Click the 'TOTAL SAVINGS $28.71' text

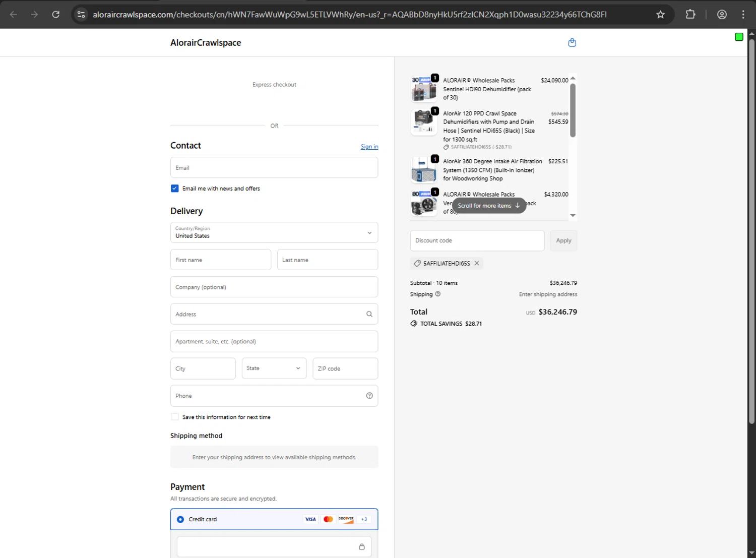451,324
